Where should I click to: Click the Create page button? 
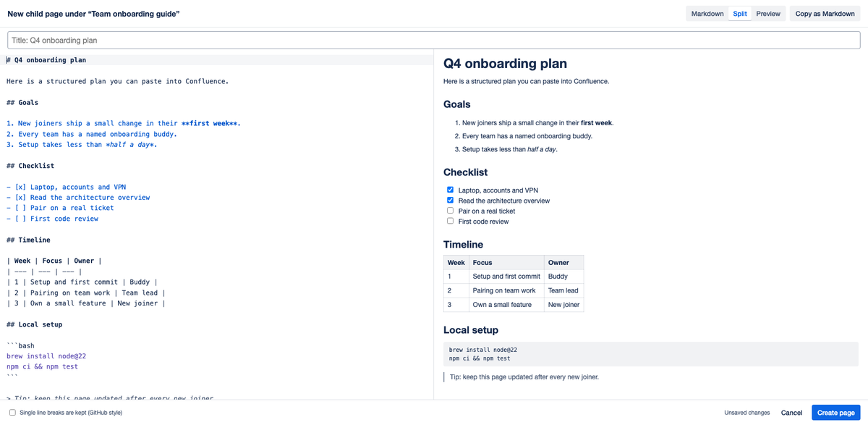[836, 413]
